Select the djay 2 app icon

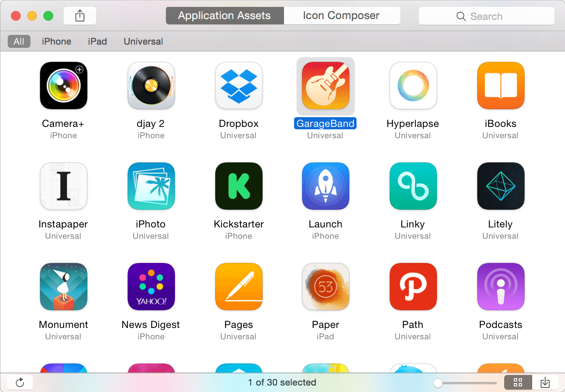pyautogui.click(x=151, y=86)
